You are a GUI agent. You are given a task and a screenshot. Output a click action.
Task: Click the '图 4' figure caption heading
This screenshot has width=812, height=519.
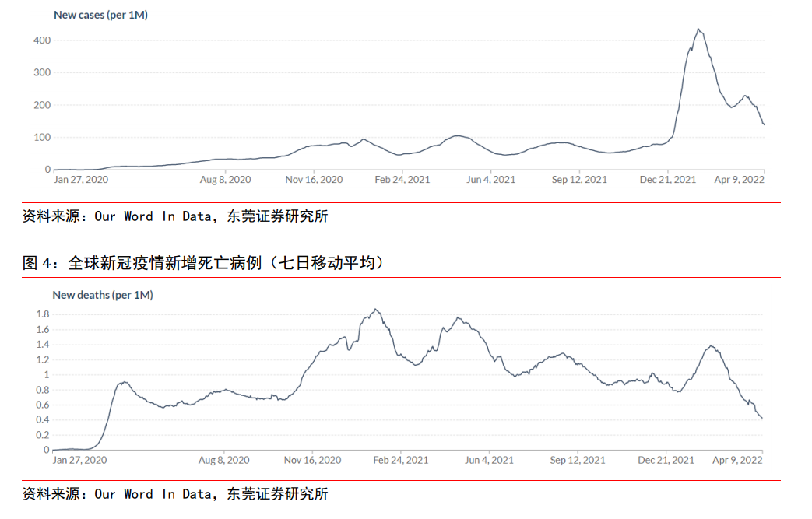point(203,263)
